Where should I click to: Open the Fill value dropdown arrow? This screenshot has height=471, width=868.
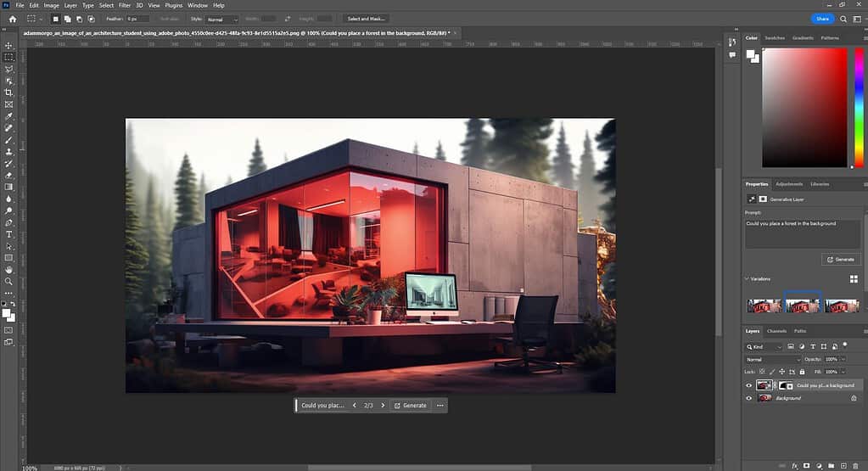point(843,372)
